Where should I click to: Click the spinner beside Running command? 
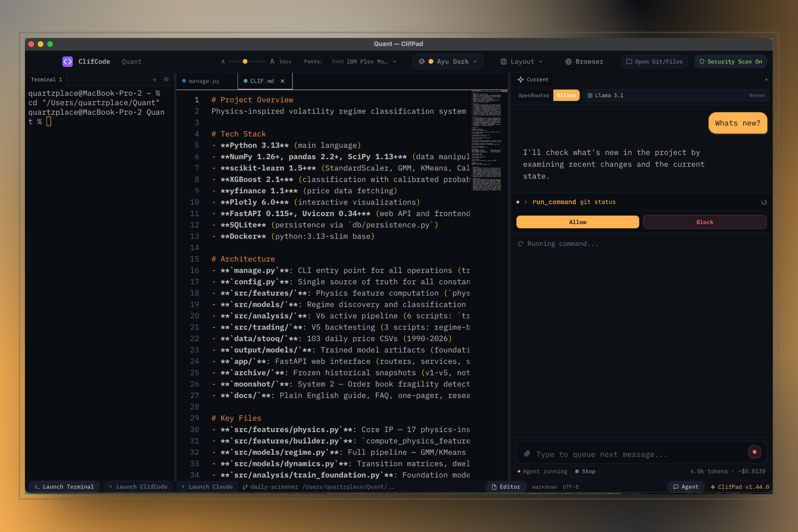pos(520,244)
